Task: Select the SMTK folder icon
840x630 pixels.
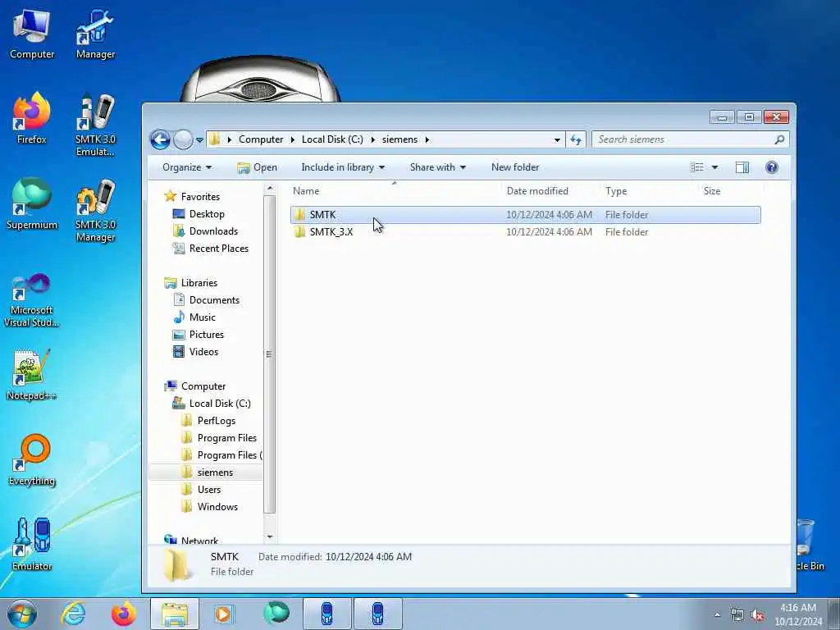Action: click(x=300, y=215)
